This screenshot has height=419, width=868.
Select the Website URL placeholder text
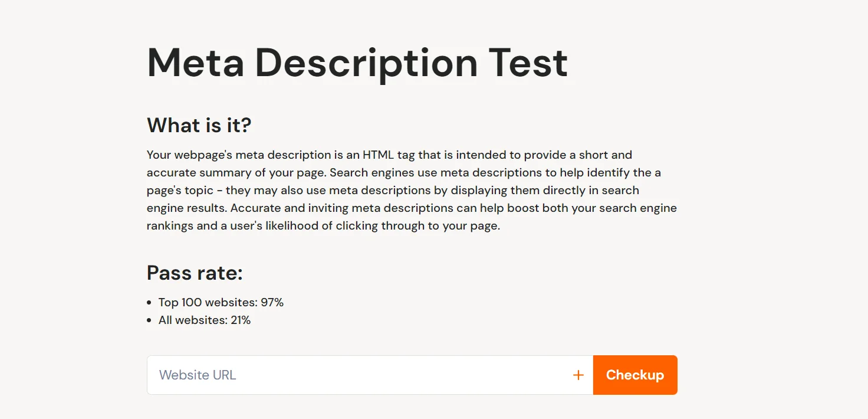point(197,375)
